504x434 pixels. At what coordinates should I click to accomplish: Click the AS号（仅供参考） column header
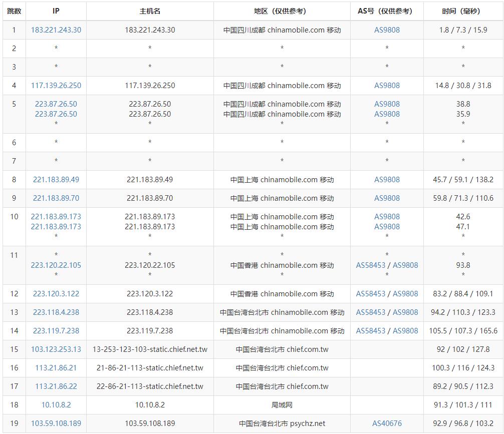click(x=387, y=11)
